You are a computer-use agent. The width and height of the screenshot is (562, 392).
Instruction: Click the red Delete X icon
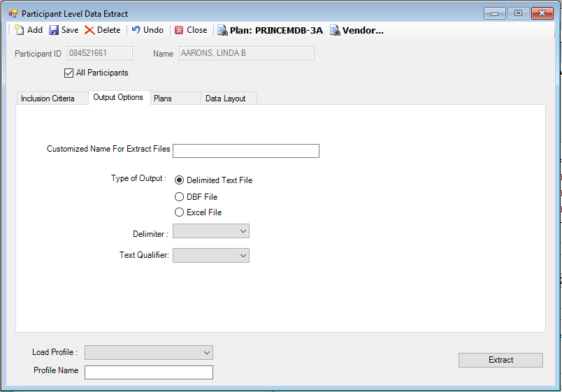pos(90,30)
